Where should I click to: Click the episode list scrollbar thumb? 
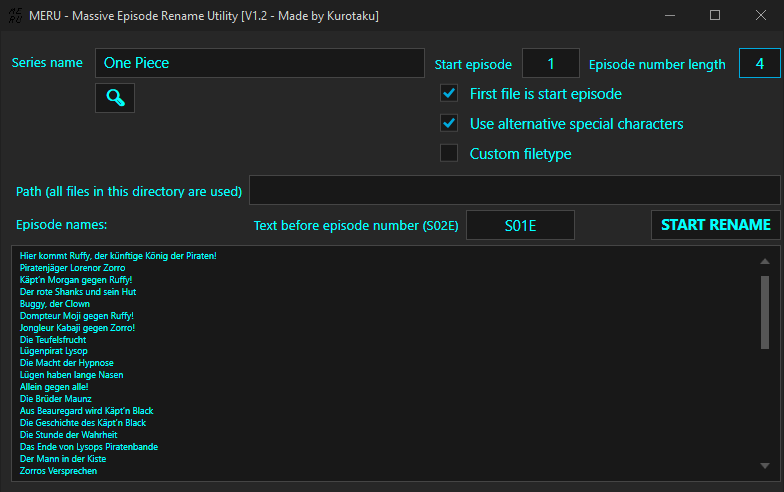pos(764,312)
